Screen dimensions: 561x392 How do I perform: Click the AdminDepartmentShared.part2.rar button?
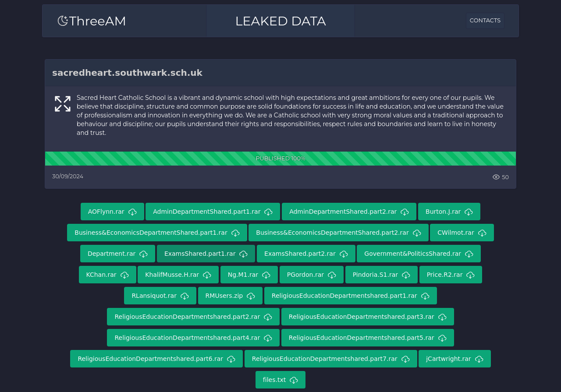[349, 212]
